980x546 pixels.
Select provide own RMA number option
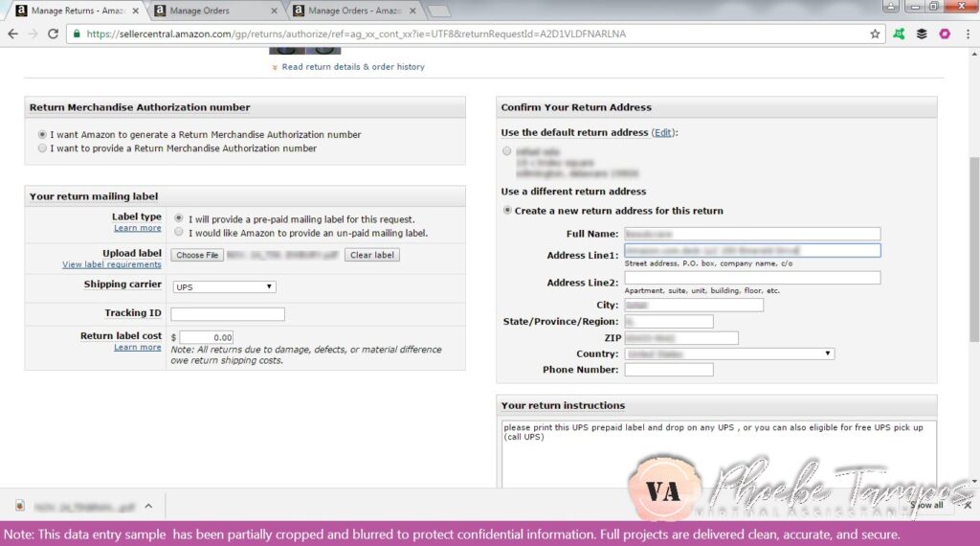(x=42, y=148)
